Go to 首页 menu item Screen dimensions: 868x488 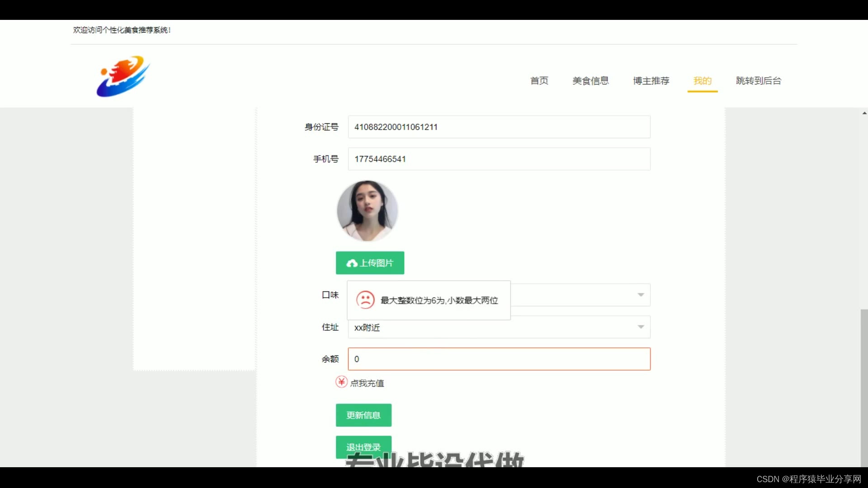[539, 81]
